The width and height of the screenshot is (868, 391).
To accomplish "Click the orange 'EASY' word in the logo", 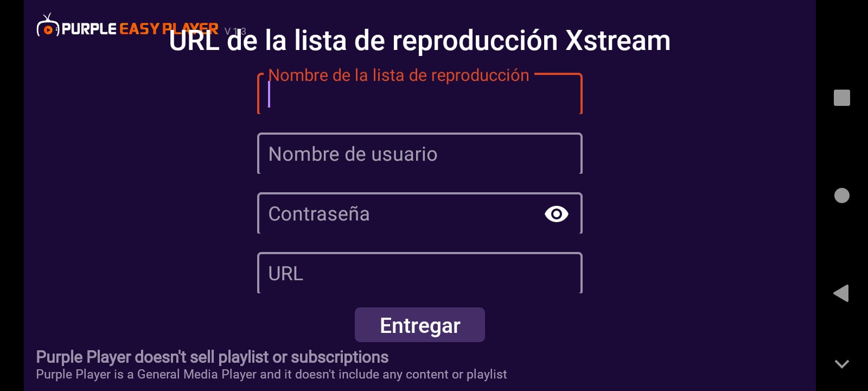I will (139, 29).
